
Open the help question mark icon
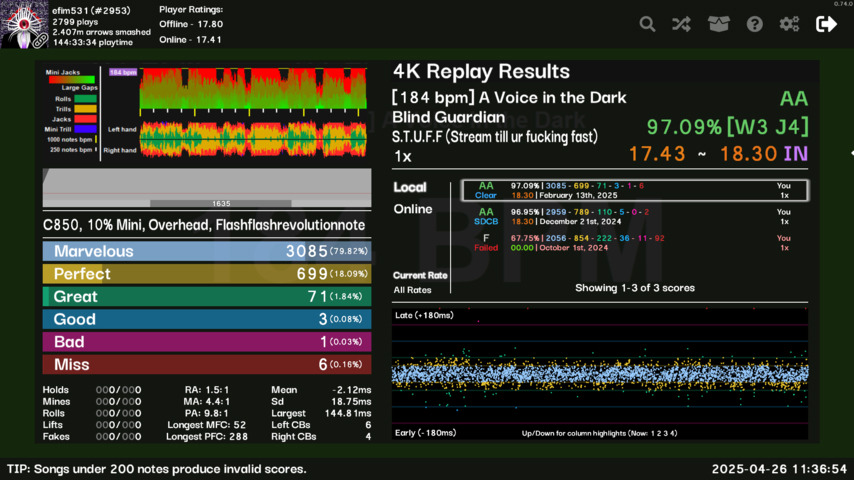pos(755,24)
